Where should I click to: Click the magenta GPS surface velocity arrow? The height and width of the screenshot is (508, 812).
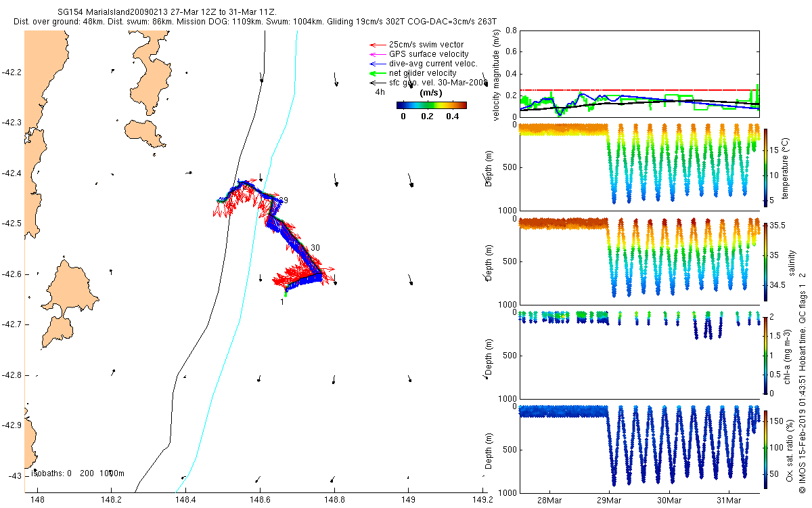point(377,54)
